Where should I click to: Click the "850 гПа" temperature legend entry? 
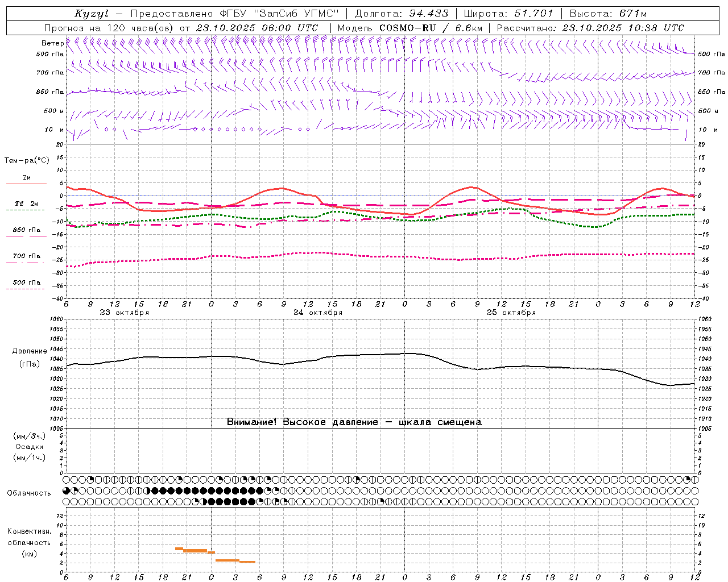(26, 230)
